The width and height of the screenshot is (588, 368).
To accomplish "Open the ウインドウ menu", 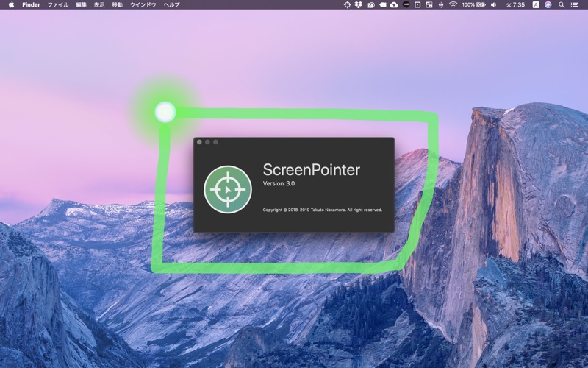I will tap(143, 4).
